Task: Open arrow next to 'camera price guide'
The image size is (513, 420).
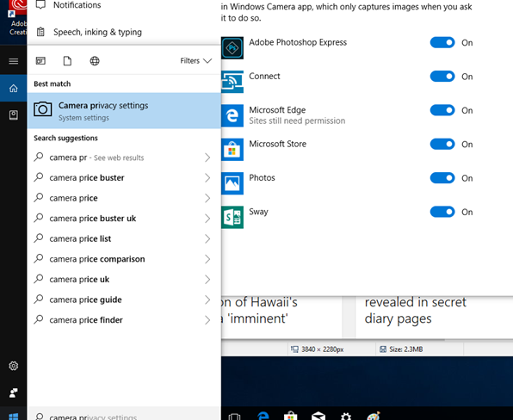Action: [207, 300]
